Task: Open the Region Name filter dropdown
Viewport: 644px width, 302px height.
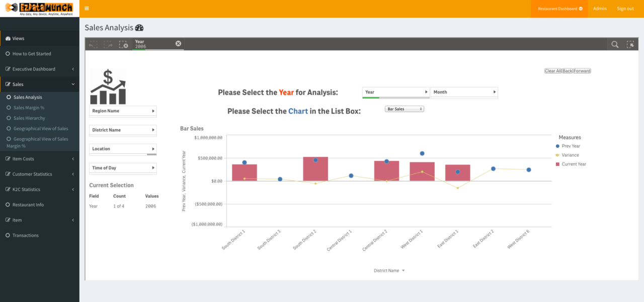Action: 123,111
